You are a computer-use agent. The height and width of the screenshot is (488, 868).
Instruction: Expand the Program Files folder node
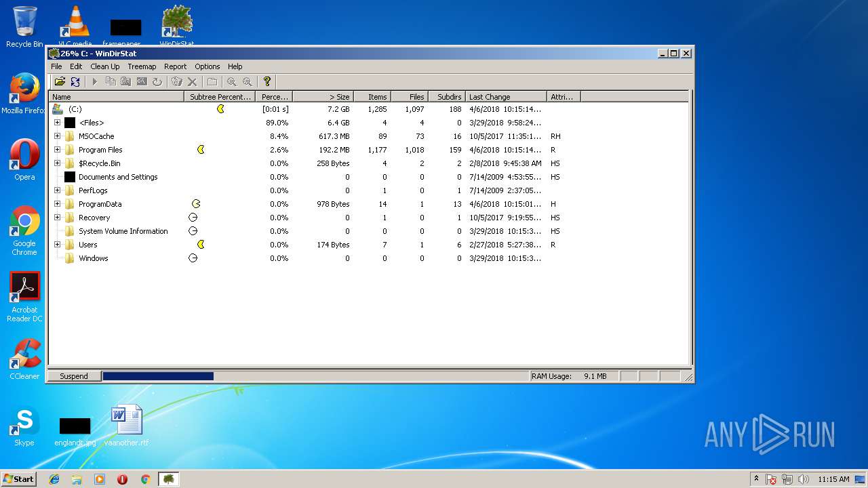click(x=57, y=150)
